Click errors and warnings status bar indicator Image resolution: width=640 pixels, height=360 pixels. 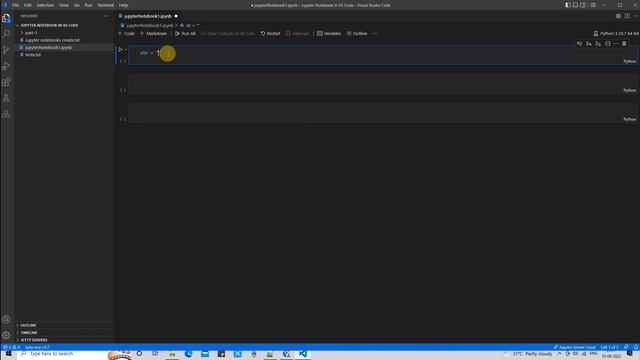11,347
